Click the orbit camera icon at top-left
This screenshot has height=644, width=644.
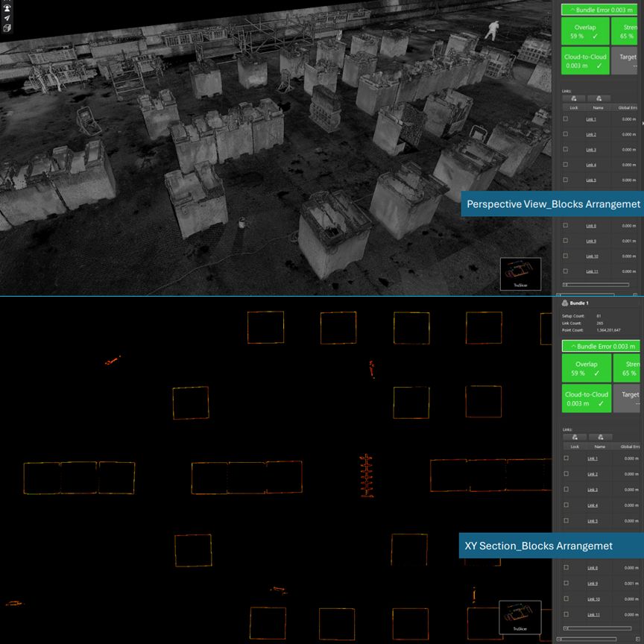pyautogui.click(x=7, y=7)
